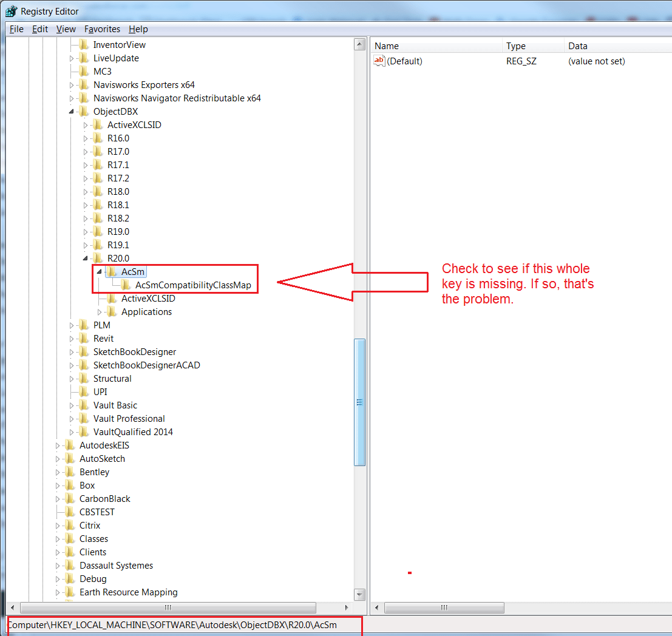
Task: Expand the R17.2 key
Action: (x=85, y=178)
